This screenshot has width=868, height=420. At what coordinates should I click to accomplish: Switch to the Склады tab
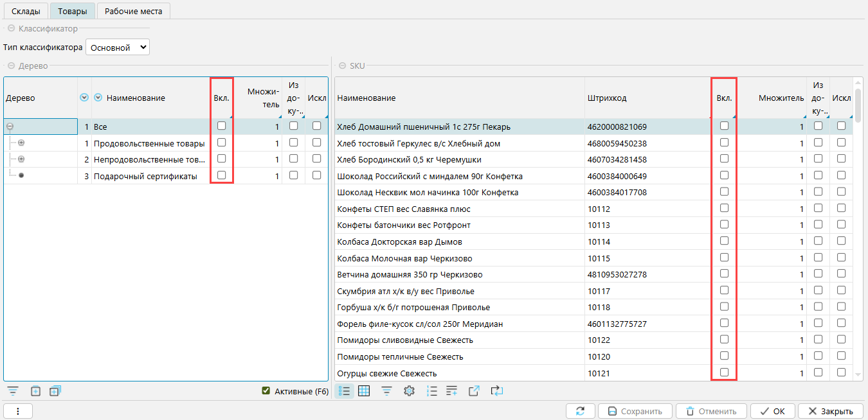26,11
